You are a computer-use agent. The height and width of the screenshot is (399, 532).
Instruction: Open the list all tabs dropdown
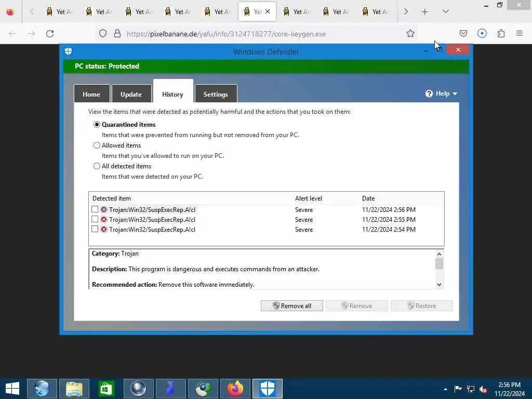(445, 12)
